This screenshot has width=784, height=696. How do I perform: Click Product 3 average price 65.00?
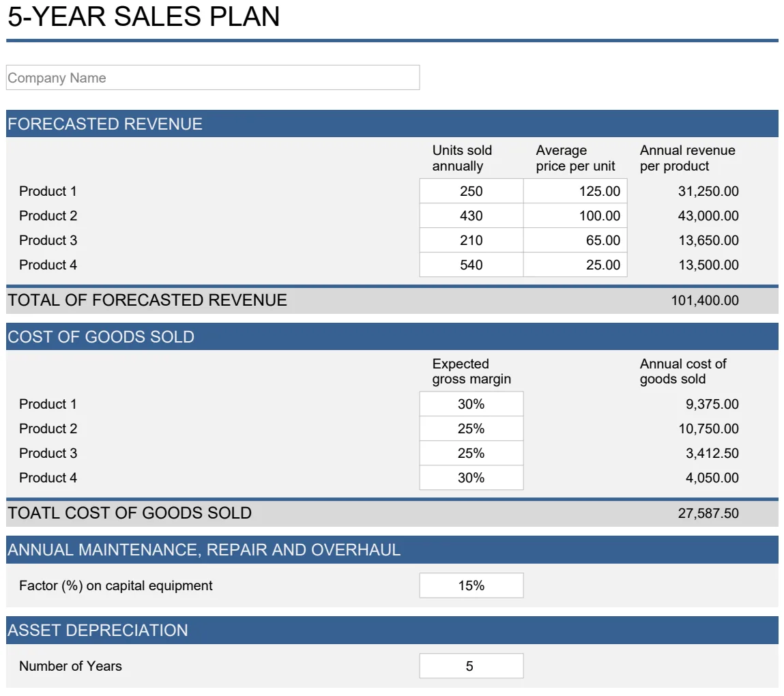[575, 240]
